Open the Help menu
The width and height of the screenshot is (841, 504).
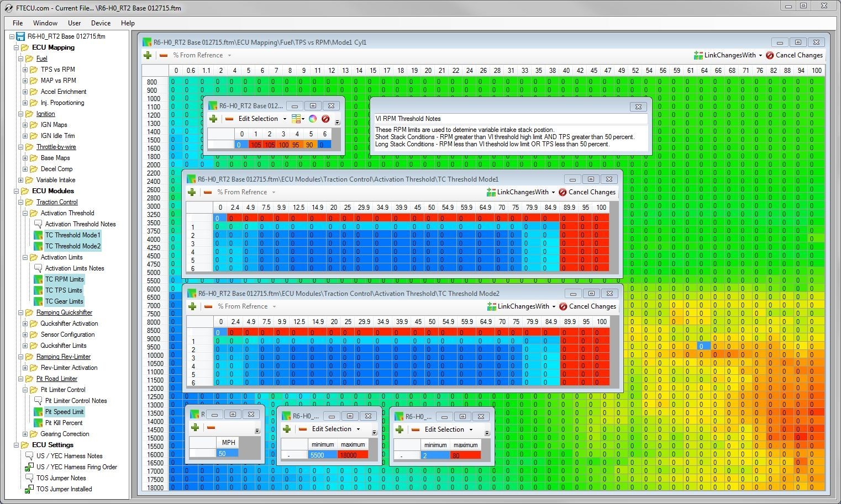pos(128,23)
